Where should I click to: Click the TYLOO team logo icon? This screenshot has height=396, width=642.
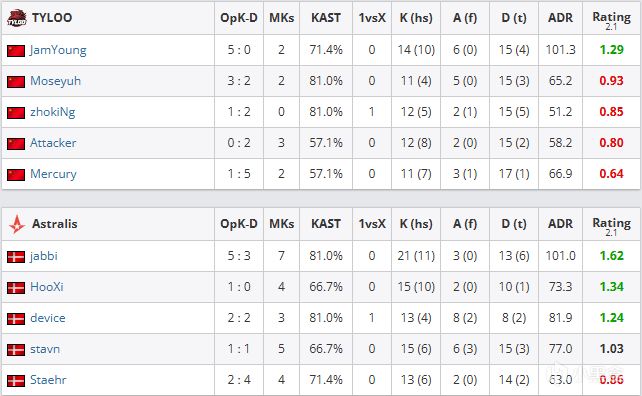[x=16, y=18]
